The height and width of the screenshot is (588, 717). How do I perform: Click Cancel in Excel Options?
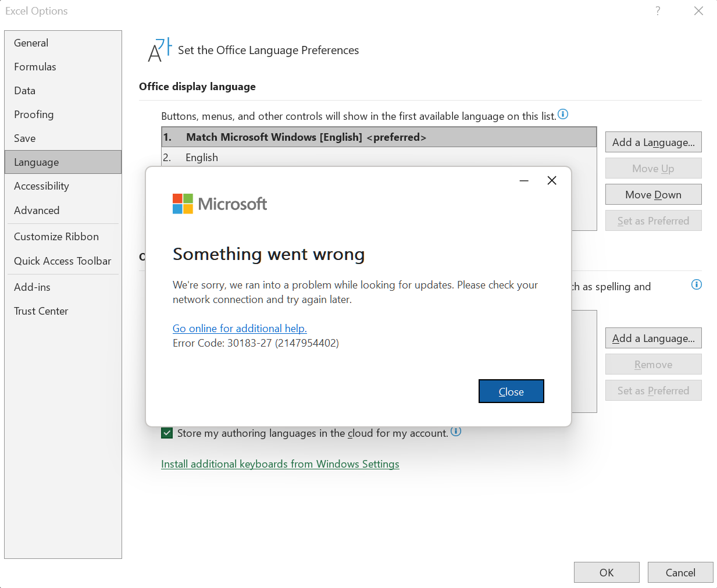coord(680,573)
